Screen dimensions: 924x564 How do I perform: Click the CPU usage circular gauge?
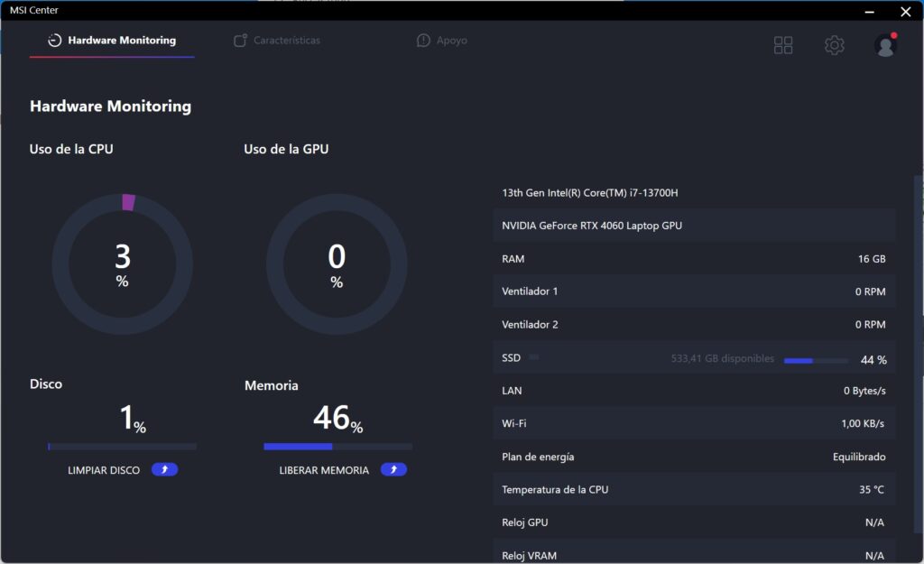tap(123, 264)
